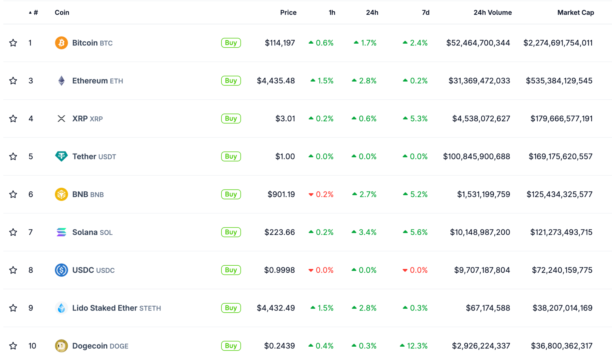
Task: Click the Solana logo icon
Action: [61, 232]
